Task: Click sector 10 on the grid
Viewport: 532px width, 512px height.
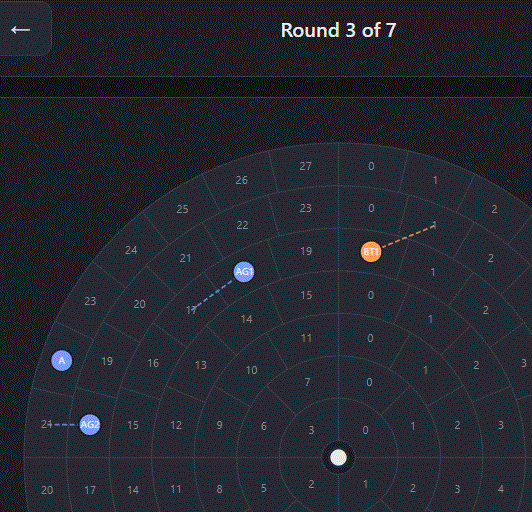Action: pyautogui.click(x=251, y=370)
